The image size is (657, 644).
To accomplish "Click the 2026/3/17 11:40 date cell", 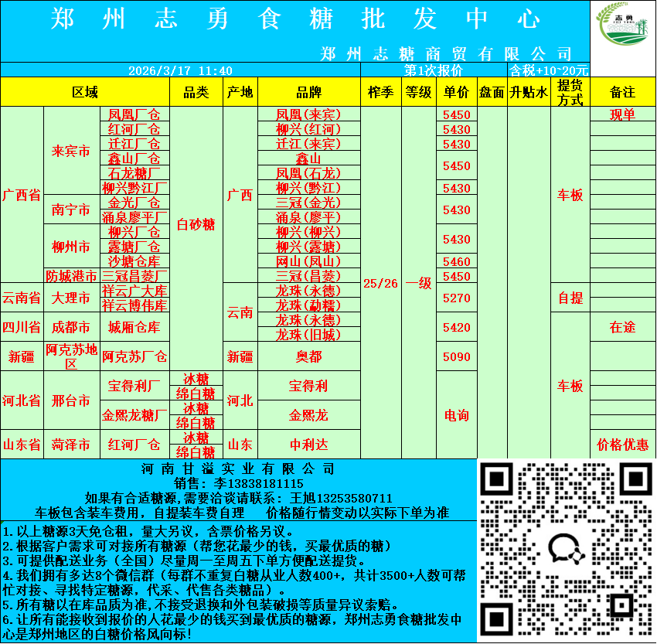I will coord(180,70).
